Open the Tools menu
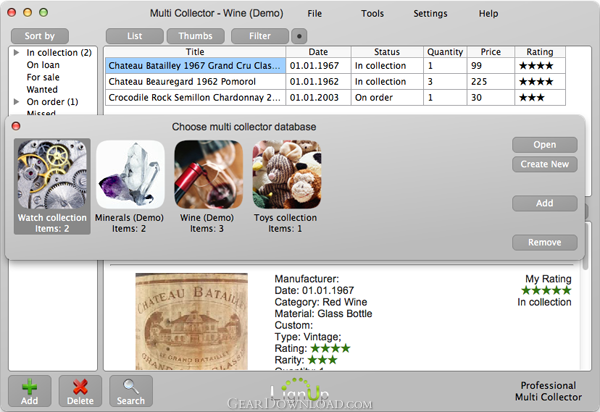The width and height of the screenshot is (600, 412). coord(372,13)
